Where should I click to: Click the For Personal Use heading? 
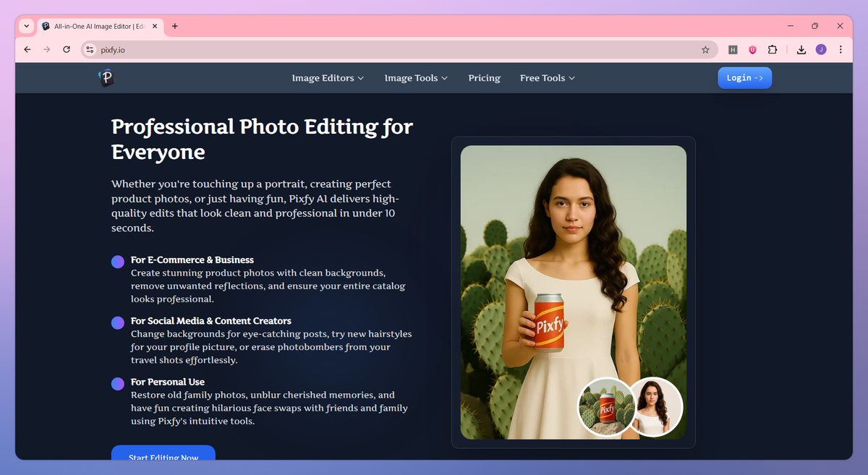click(x=168, y=382)
